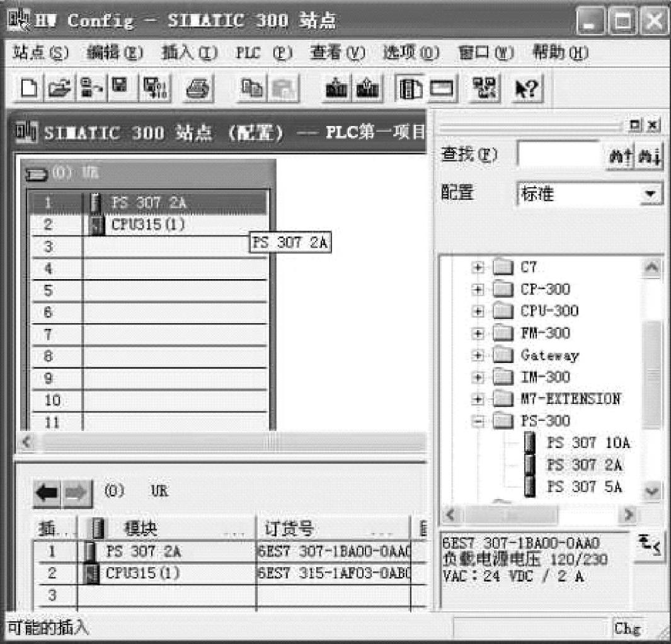Expand the IM-300 catalog folder
The image size is (671, 644).
[478, 377]
